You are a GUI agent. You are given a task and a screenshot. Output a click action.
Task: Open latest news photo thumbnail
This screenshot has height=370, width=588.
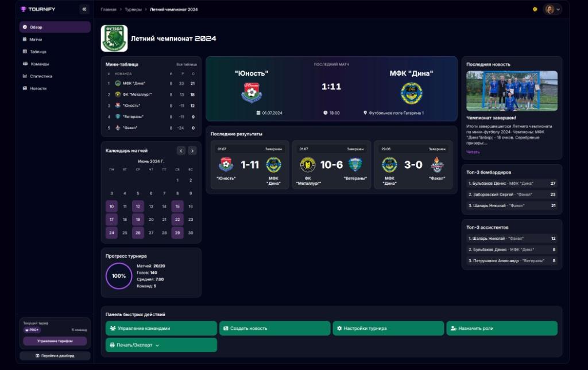click(x=512, y=91)
